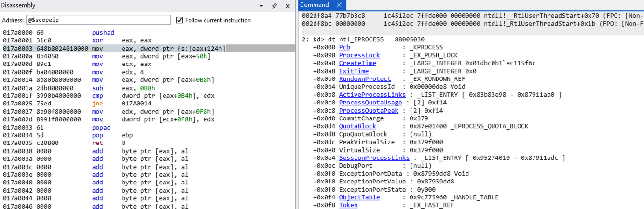Follow the ExitTime link
Image resolution: width=644 pixels, height=209 pixels.
[354, 71]
